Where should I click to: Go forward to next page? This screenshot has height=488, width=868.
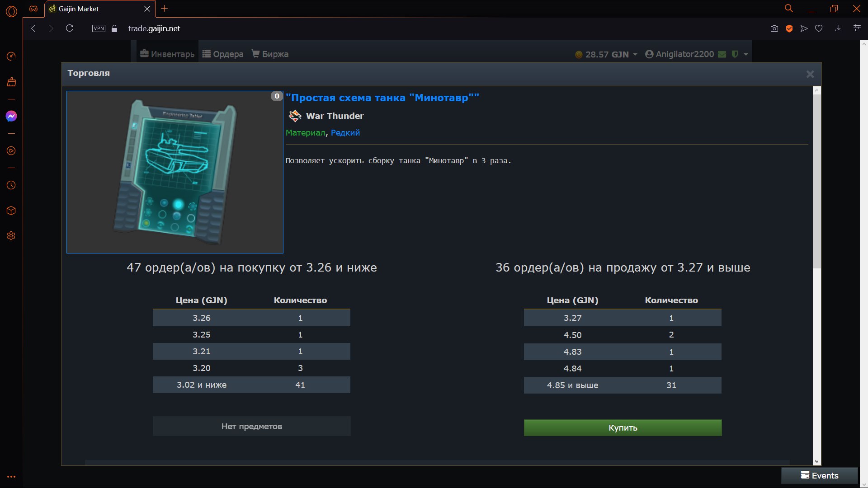pyautogui.click(x=51, y=28)
